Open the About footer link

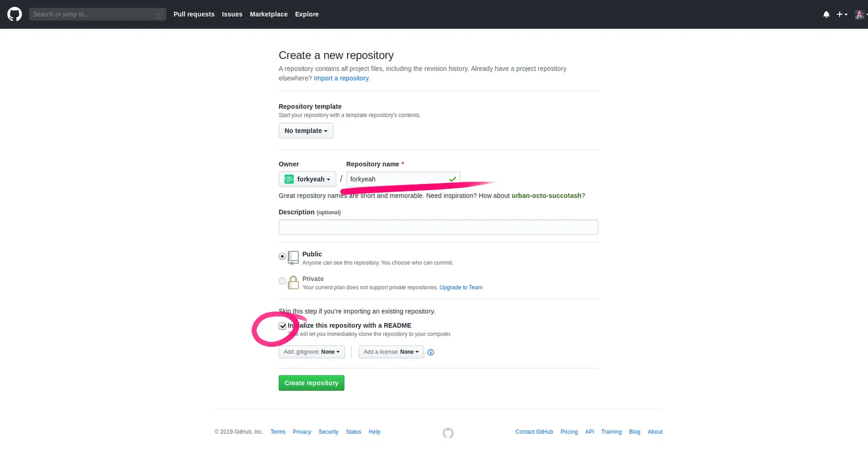tap(655, 432)
